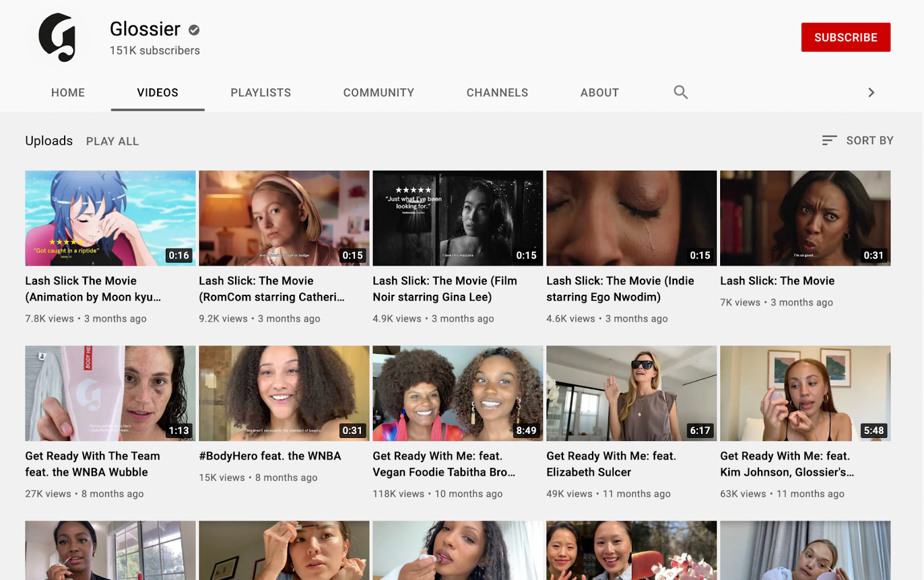This screenshot has width=924, height=580.
Task: Click the right chevron arrow in tab bar
Action: (871, 92)
